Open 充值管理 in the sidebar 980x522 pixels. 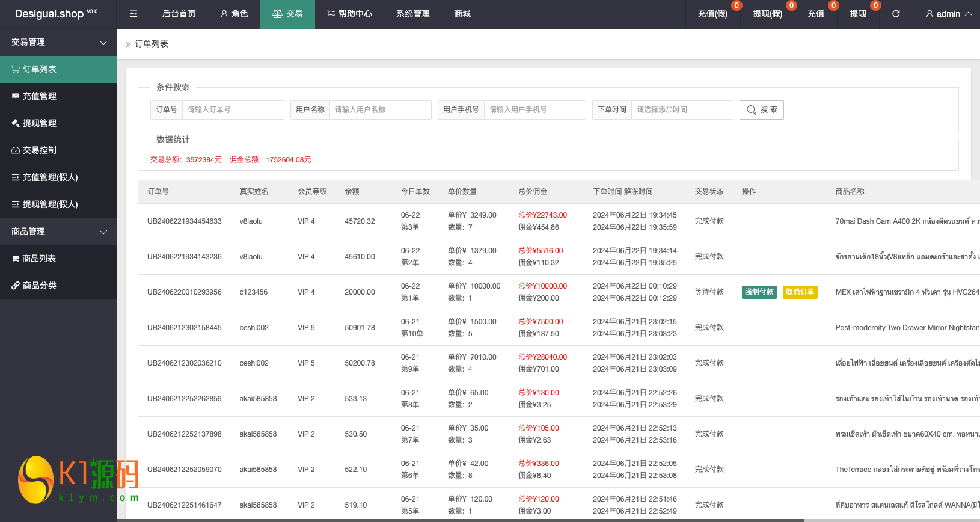click(58, 96)
